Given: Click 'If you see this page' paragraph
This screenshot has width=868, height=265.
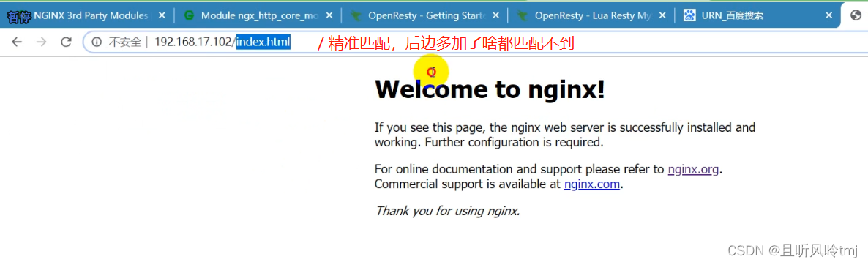Looking at the screenshot, I should tap(565, 135).
